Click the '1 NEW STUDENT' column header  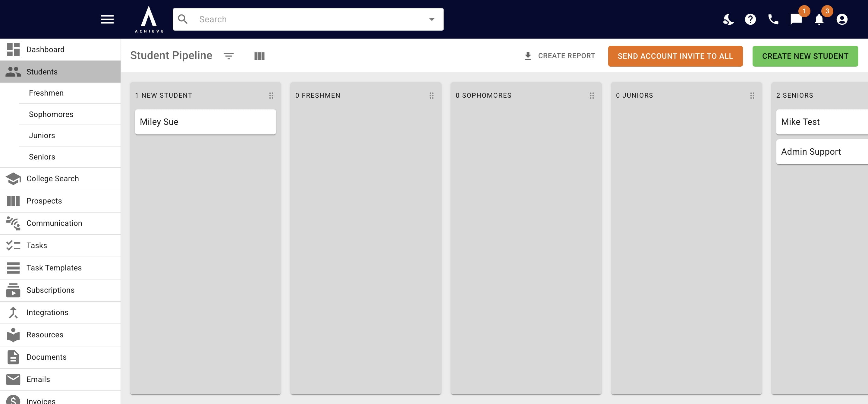tap(163, 96)
